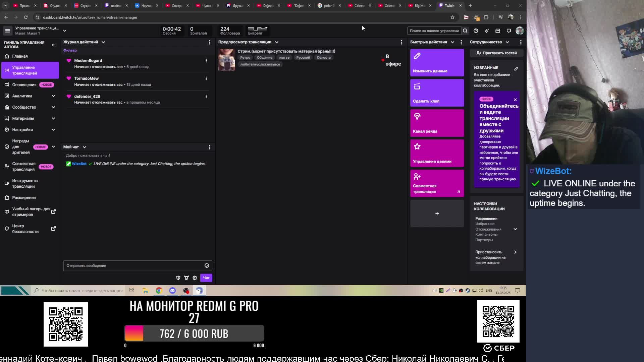
Task: Expand the Настройки sidebar section
Action: pyautogui.click(x=53, y=130)
